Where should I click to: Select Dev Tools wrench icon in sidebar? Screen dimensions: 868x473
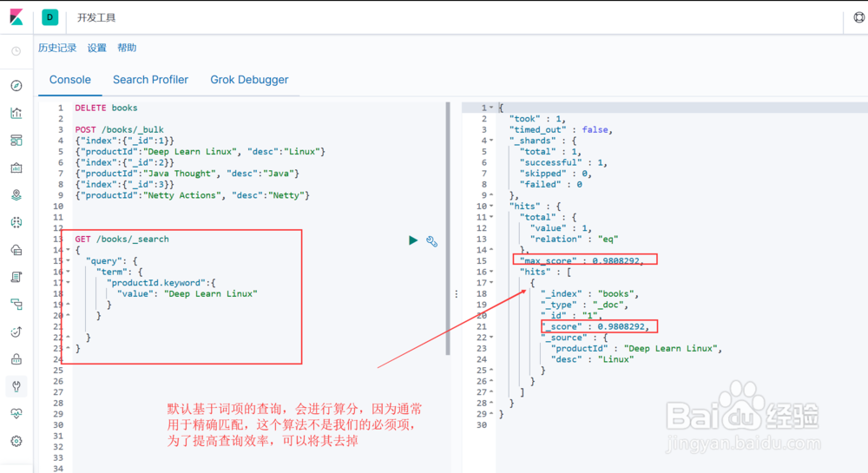(16, 386)
